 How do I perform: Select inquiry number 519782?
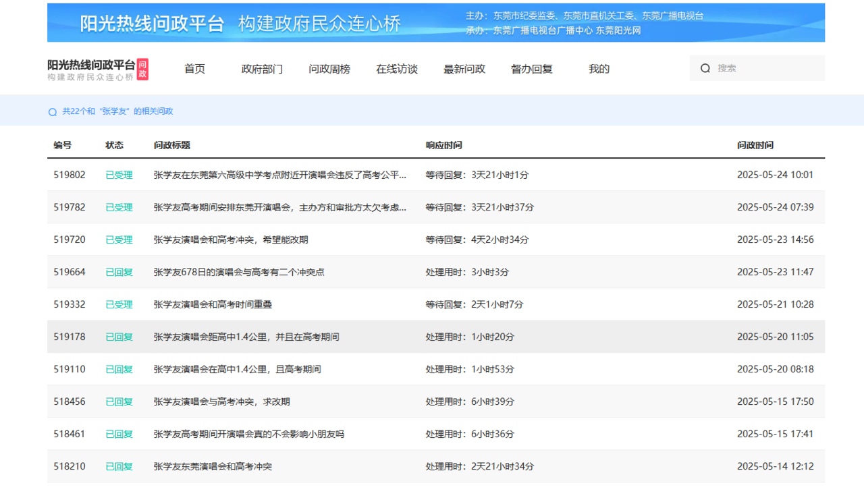(70, 207)
